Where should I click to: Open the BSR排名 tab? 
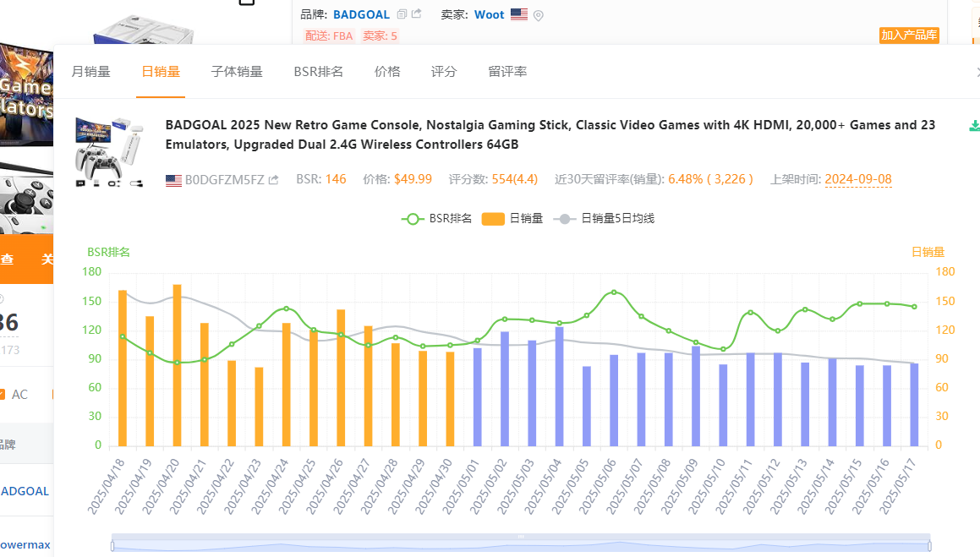tap(318, 72)
